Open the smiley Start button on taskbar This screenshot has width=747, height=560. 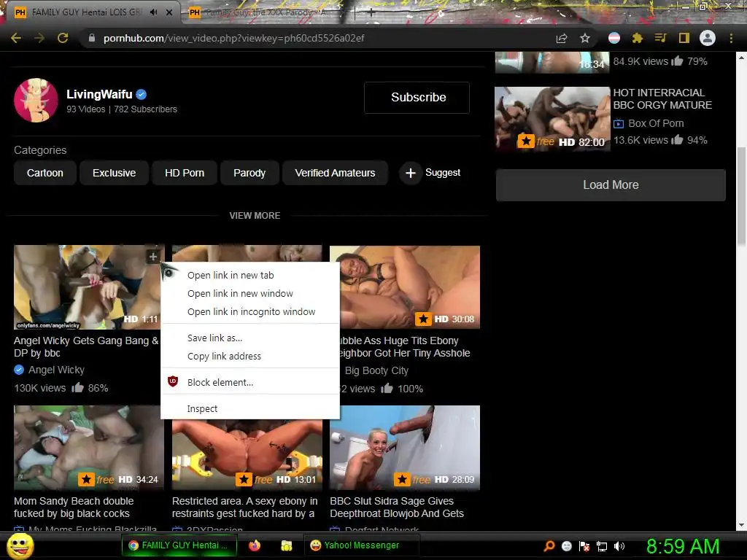tap(20, 546)
